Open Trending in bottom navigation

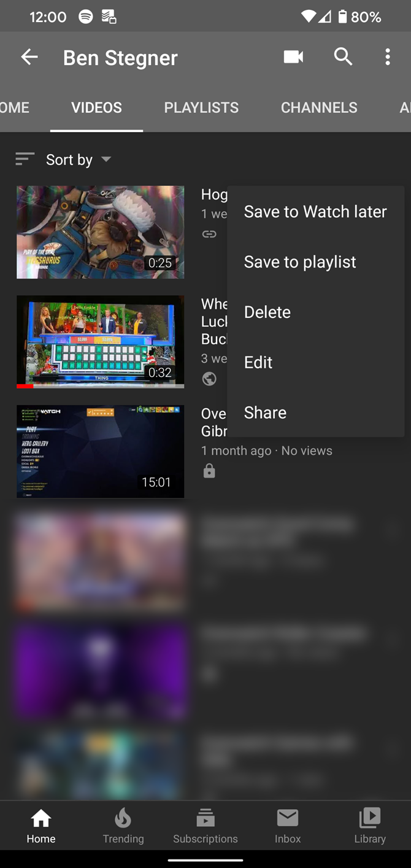coord(123,826)
